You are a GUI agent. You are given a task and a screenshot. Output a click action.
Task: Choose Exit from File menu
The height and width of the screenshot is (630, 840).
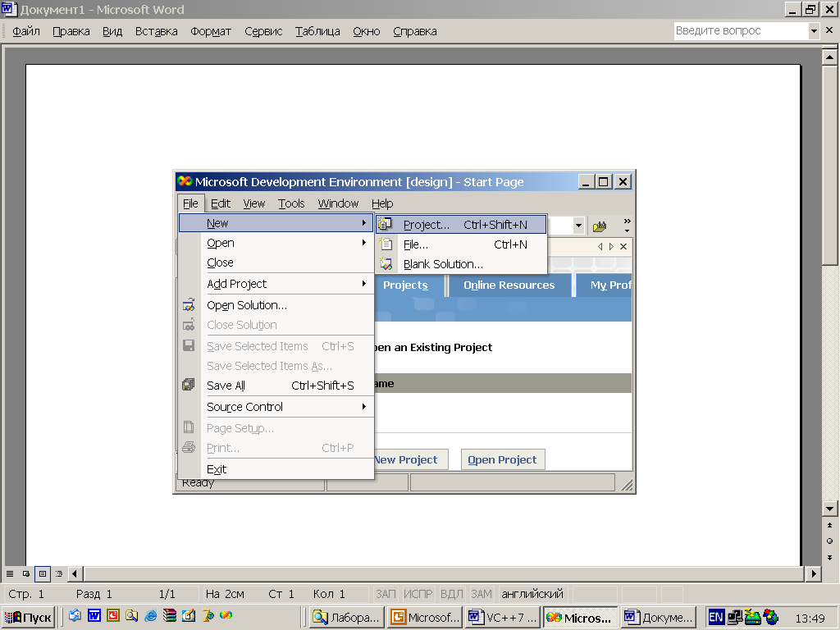click(x=276, y=468)
